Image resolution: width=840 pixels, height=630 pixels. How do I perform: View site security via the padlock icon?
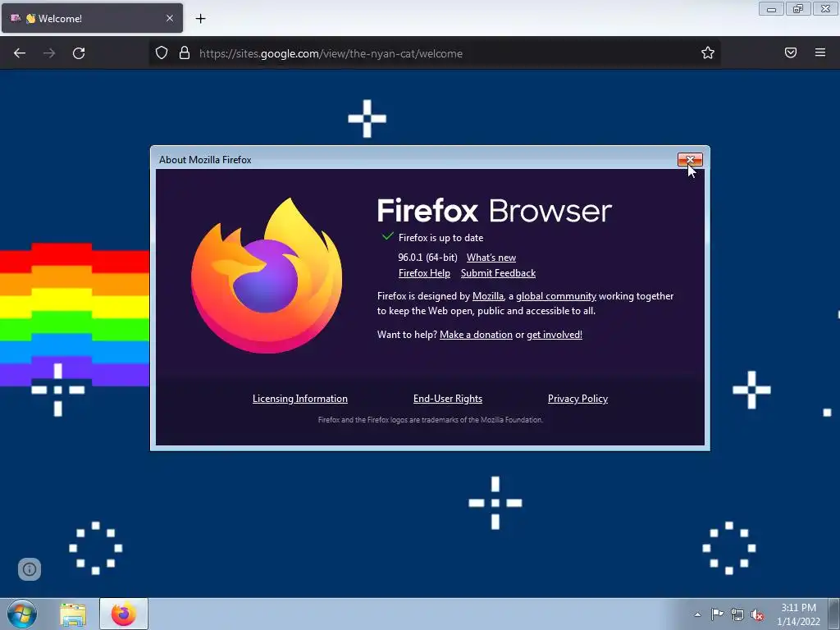[185, 53]
